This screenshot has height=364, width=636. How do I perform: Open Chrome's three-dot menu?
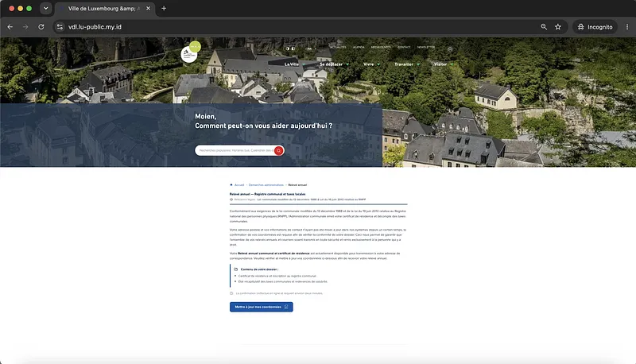pos(627,27)
